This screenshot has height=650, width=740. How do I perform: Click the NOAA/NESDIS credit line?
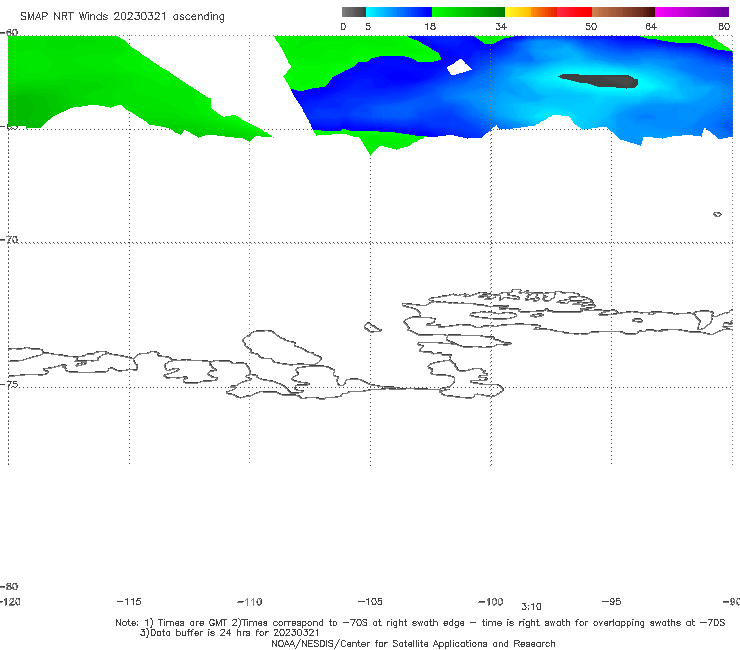click(x=413, y=643)
